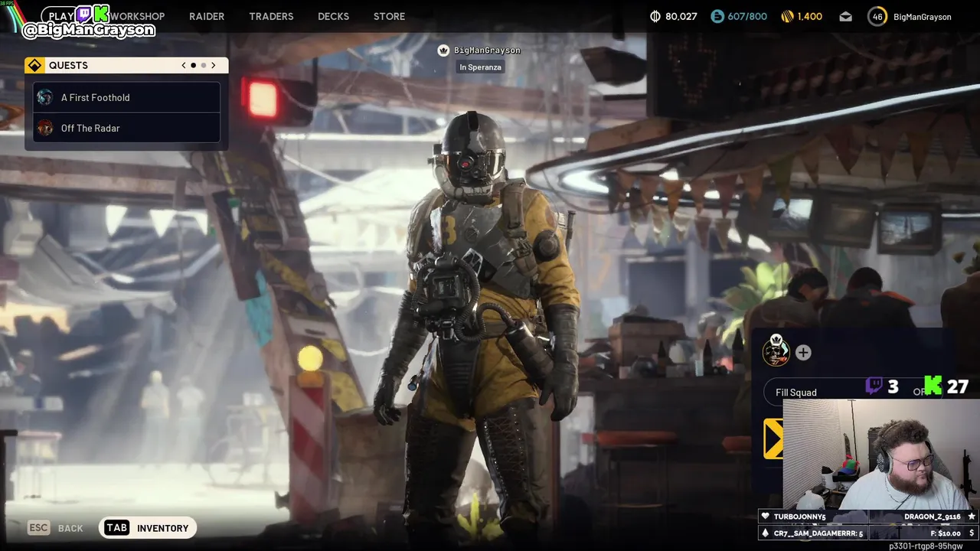Open the BigManGrayson profile name at top right
Viewport: 980px width, 551px height.
coord(923,17)
